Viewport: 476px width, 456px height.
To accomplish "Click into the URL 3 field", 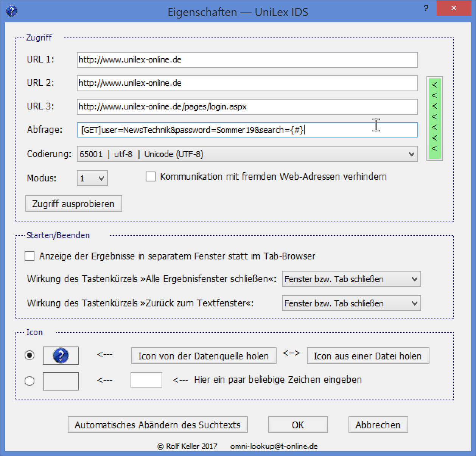I will coord(247,107).
